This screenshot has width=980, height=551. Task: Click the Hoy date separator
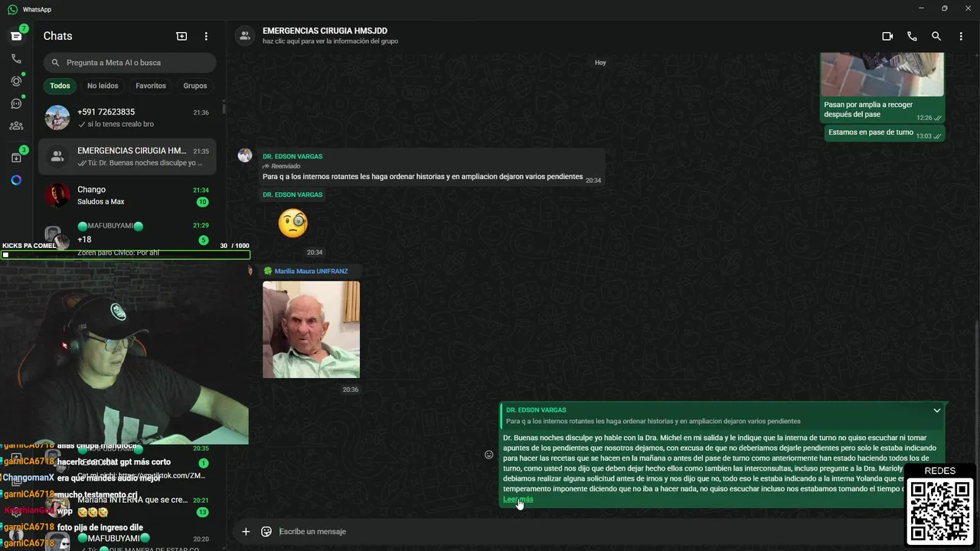(600, 63)
